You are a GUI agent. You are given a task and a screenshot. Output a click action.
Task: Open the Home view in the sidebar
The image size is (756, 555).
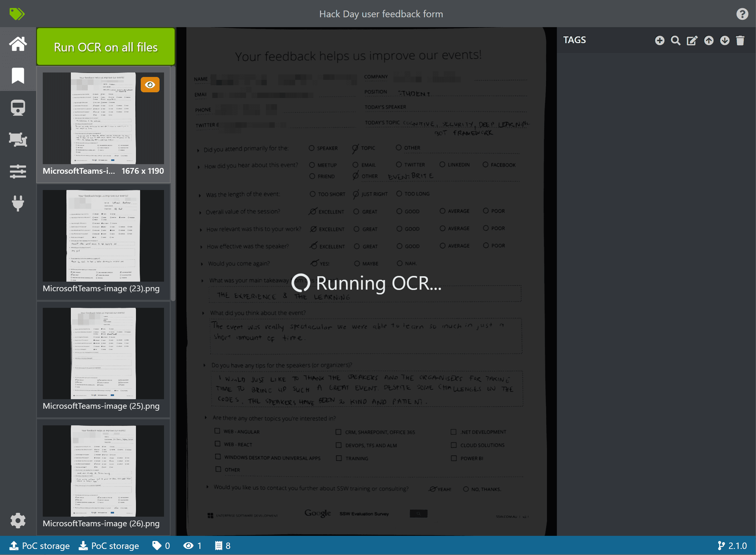pos(18,44)
